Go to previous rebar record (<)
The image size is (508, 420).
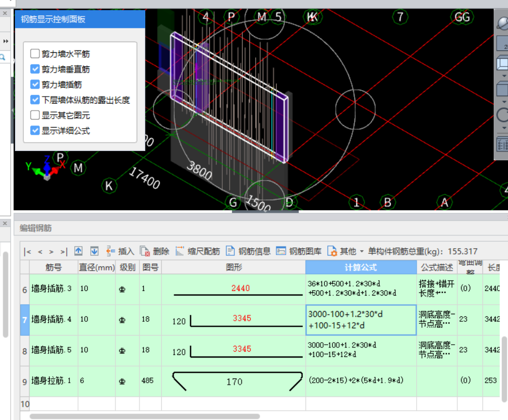[x=40, y=251]
